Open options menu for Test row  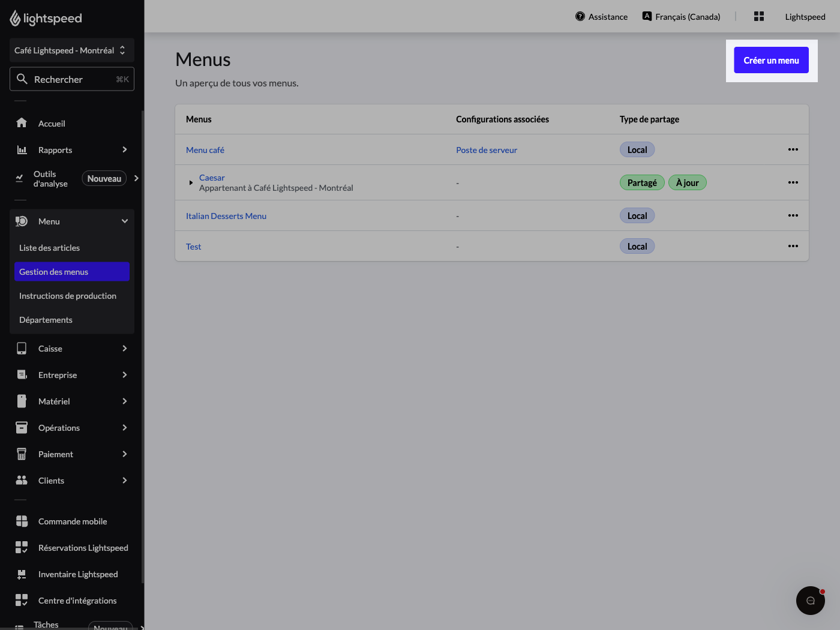pos(793,246)
